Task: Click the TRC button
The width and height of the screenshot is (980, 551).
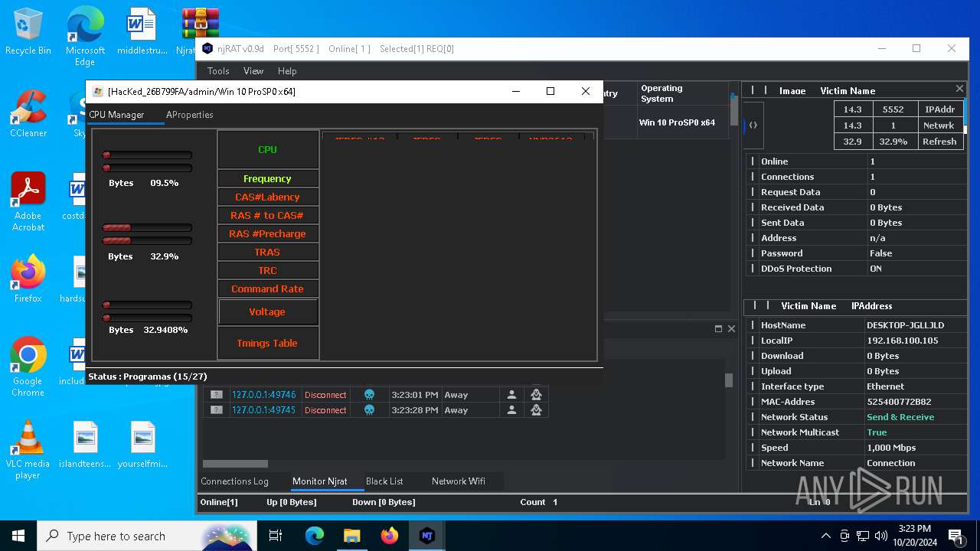Action: 267,271
